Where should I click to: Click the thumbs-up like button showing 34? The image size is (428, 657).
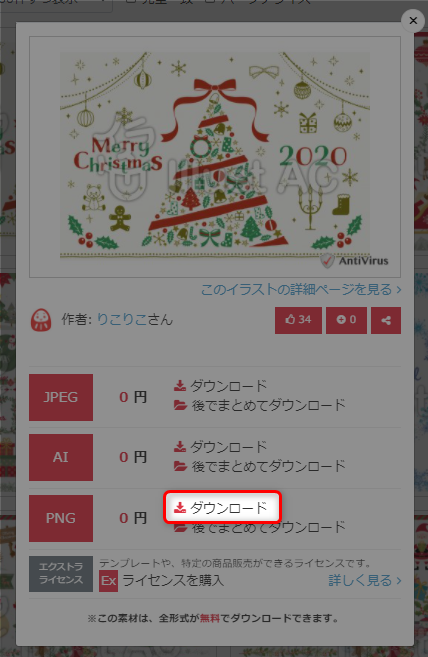coord(298,320)
